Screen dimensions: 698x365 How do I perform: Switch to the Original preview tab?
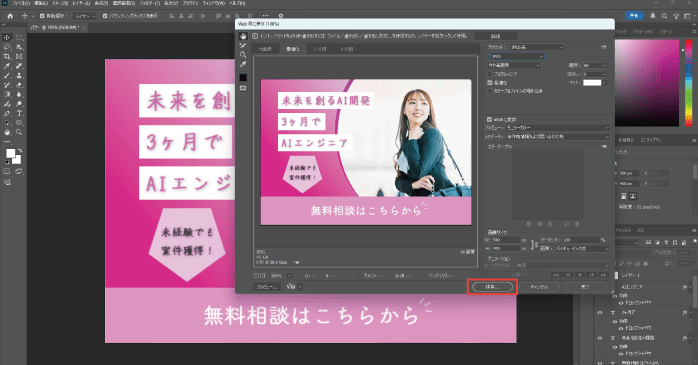coord(265,49)
